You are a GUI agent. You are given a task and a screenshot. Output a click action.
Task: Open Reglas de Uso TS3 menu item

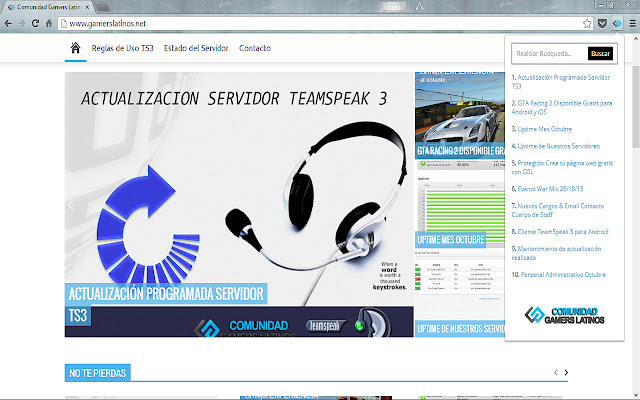122,48
